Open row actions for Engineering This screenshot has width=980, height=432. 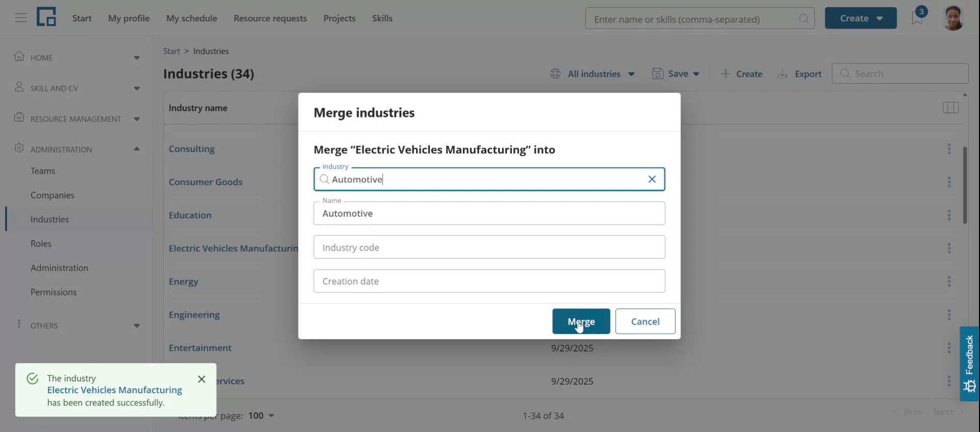coord(949,315)
